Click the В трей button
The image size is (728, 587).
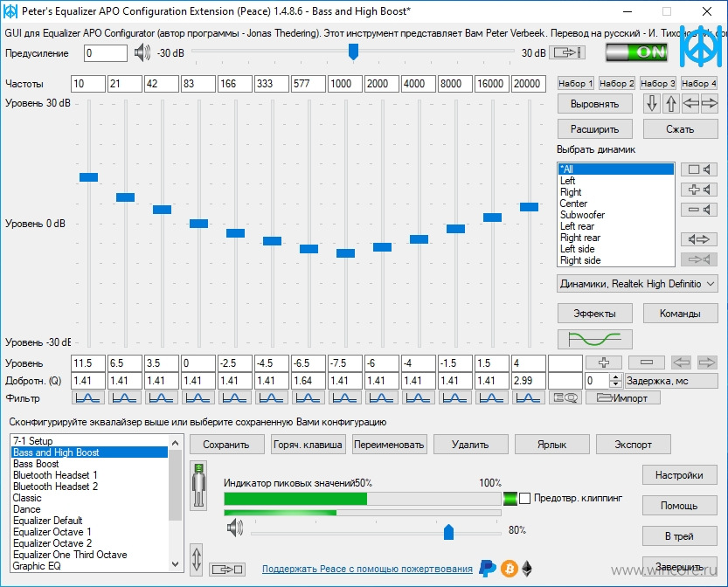[679, 536]
